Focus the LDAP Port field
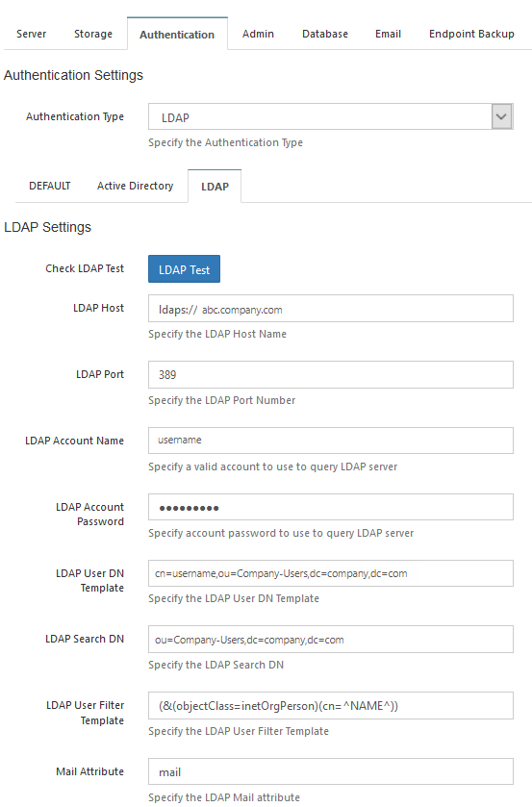 [331, 375]
